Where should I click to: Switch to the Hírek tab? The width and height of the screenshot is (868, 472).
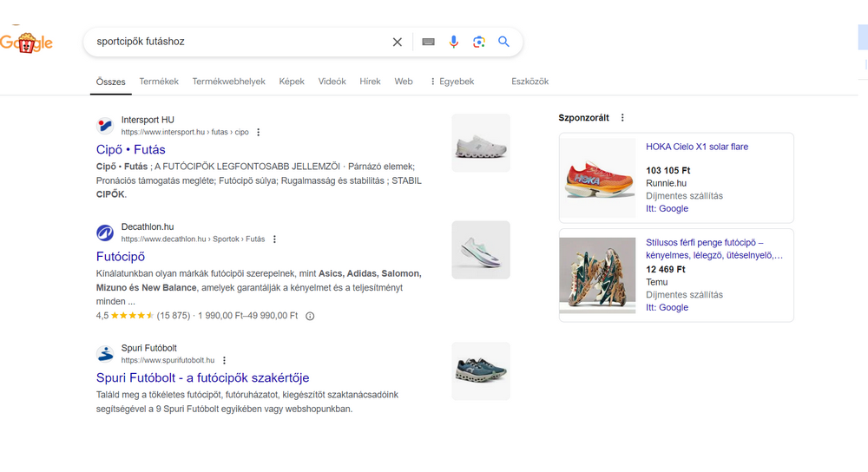click(x=370, y=82)
